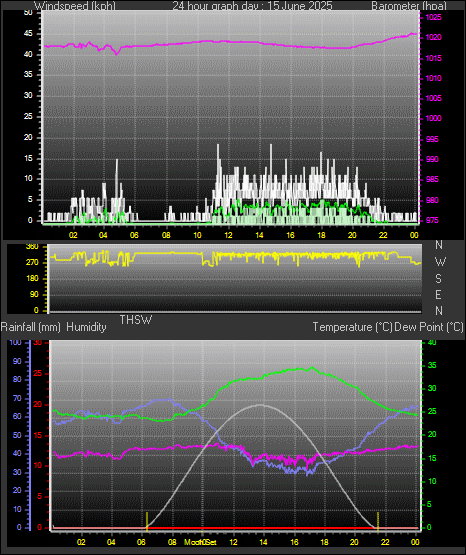The width and height of the screenshot is (466, 555).
Task: Click the 18 hour tick on temperature graph
Action: pyautogui.click(x=324, y=542)
